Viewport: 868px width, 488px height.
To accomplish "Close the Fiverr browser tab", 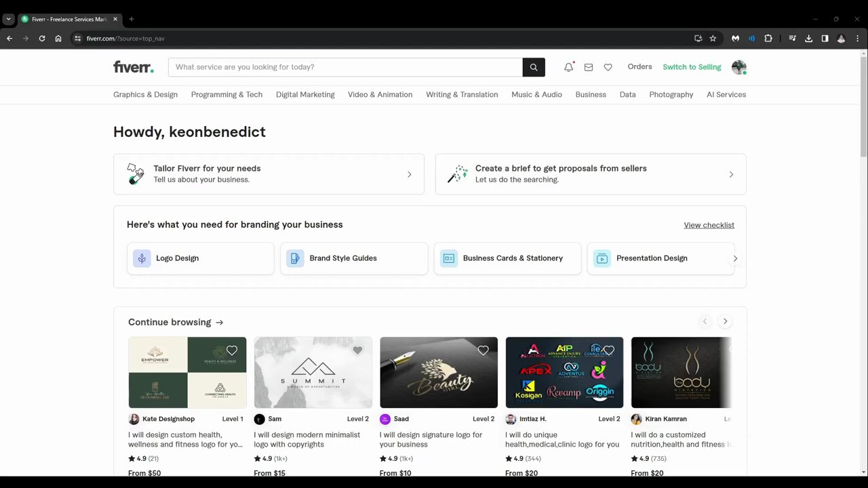I will click(115, 19).
